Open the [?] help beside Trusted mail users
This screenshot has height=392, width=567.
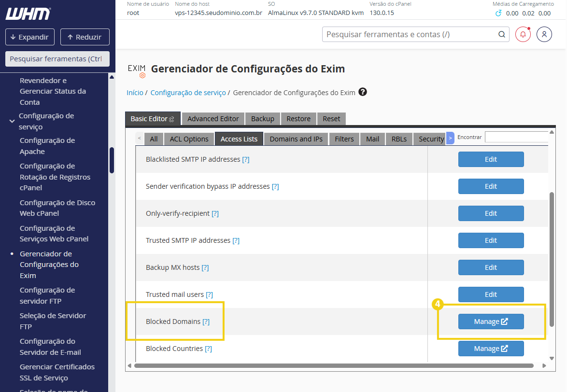pos(209,294)
